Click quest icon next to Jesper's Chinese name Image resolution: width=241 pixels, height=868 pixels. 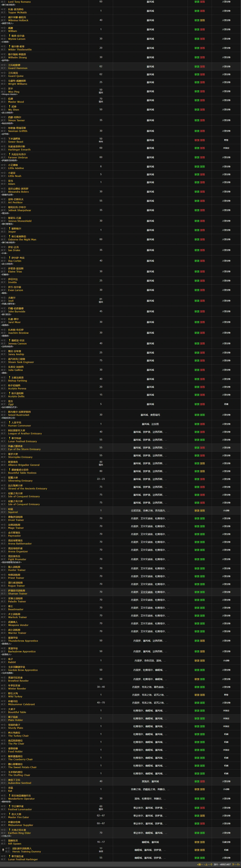pos(10,228)
